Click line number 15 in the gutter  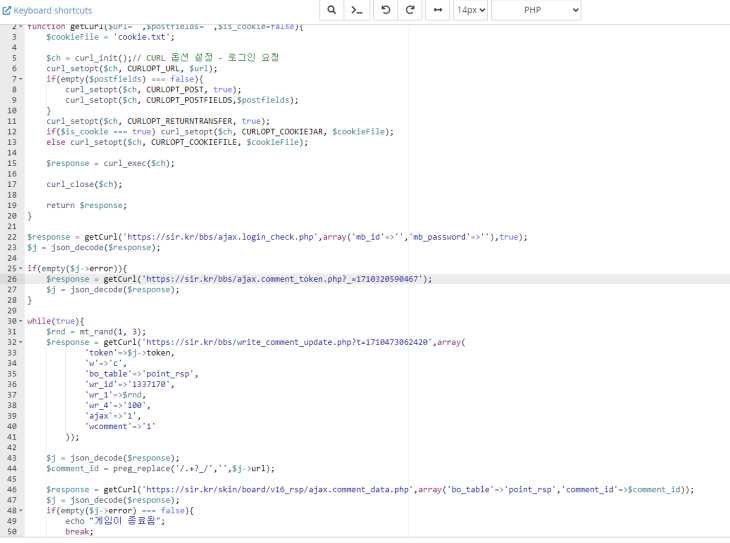(x=11, y=163)
